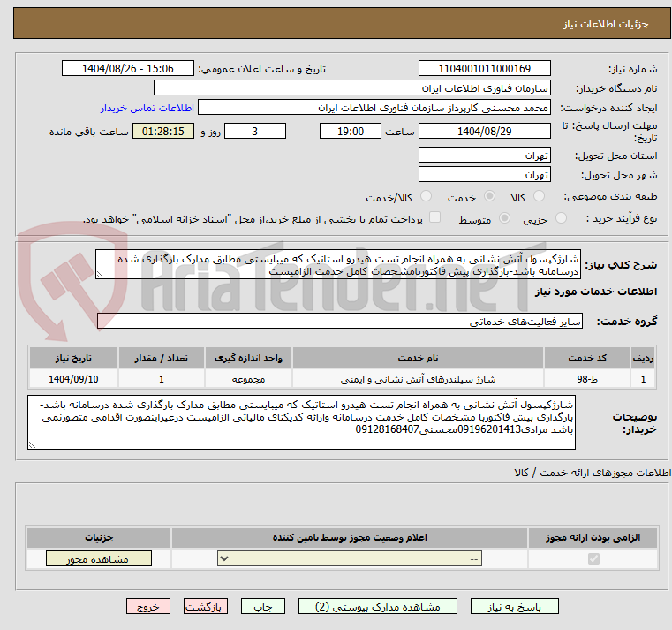Viewport: 672px width, 630px height.
Task: Click the توضیحات خریدار text area
Action: point(301,422)
